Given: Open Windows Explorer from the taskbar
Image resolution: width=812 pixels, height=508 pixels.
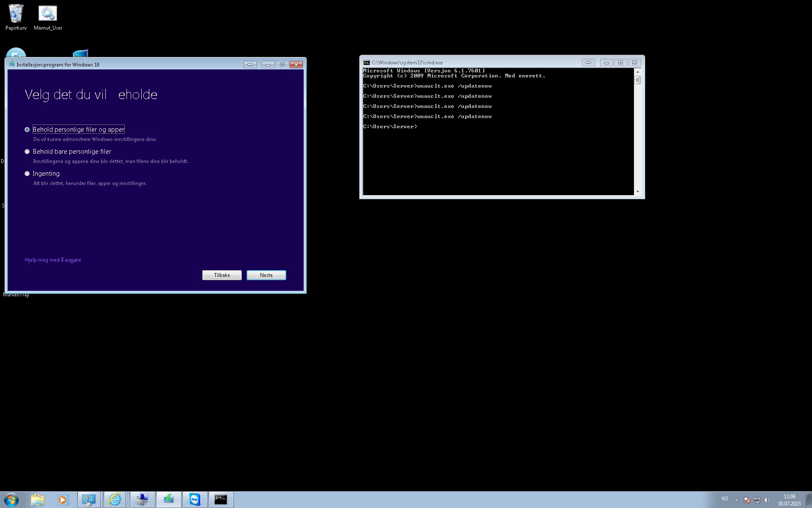Looking at the screenshot, I should 37,500.
